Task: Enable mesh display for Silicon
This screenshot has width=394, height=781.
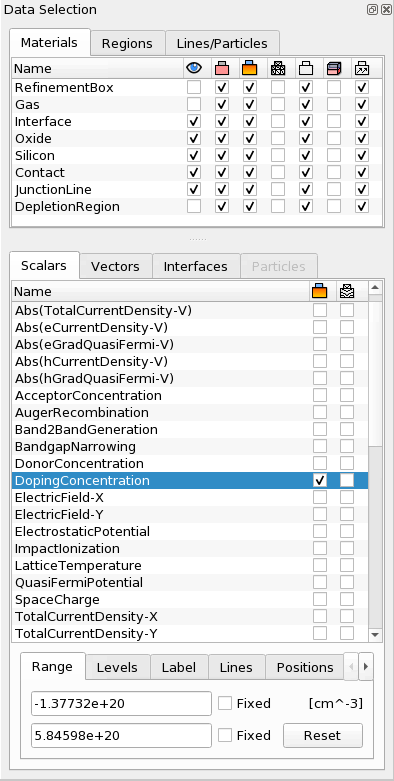Action: click(277, 155)
